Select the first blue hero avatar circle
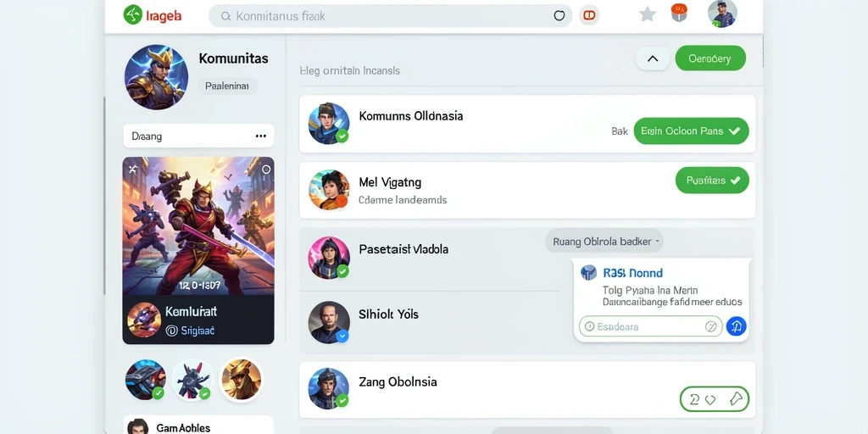 click(x=145, y=380)
